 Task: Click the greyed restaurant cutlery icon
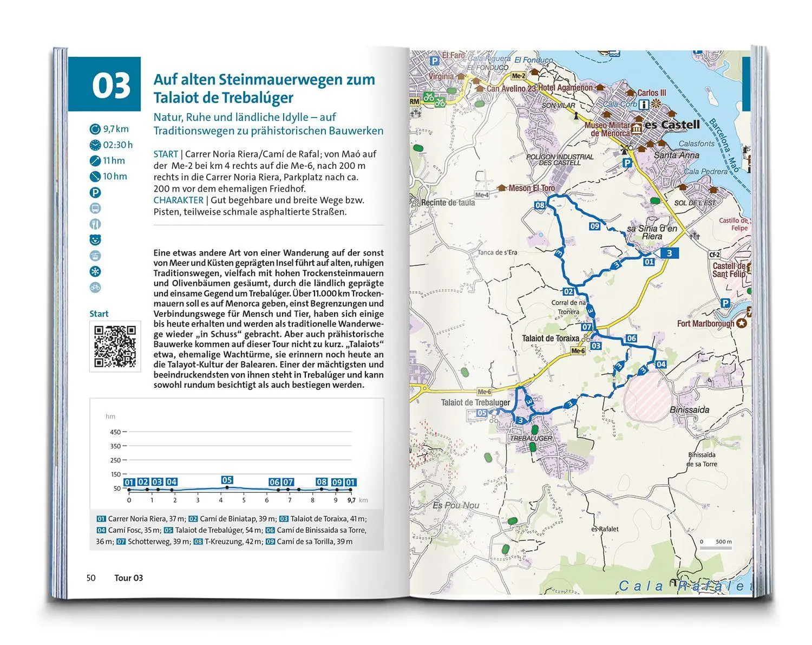pyautogui.click(x=95, y=224)
